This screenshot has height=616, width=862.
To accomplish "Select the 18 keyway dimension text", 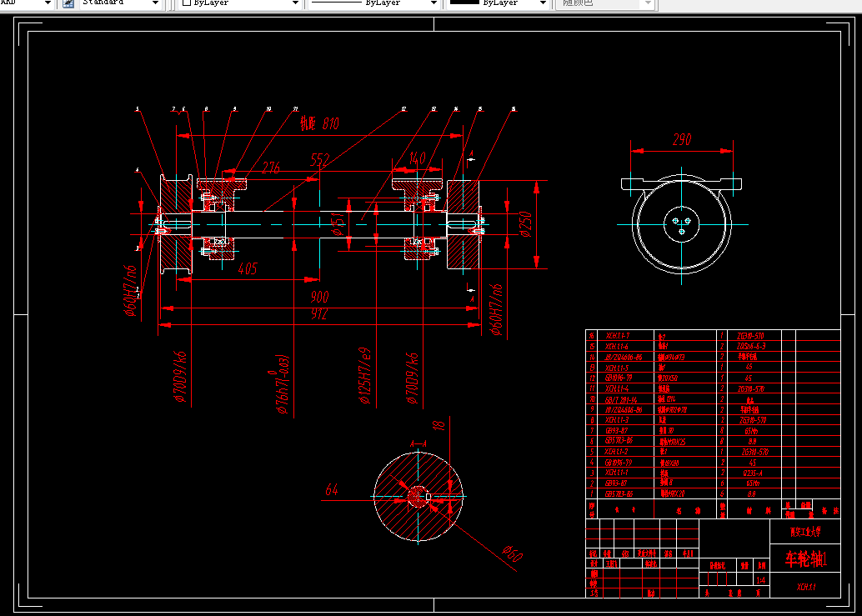I will click(x=439, y=425).
